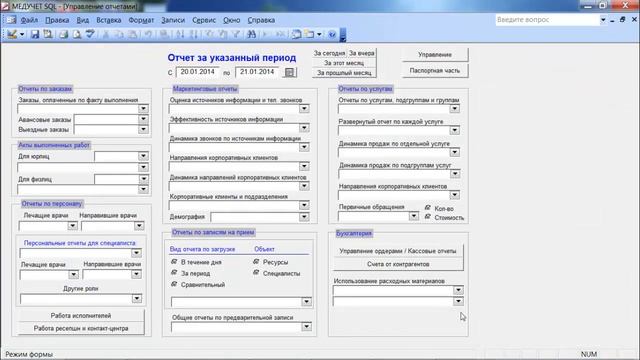Expand 'Общие отчеты по предварительной записи' dropdown
The image size is (640, 360).
pos(306,327)
